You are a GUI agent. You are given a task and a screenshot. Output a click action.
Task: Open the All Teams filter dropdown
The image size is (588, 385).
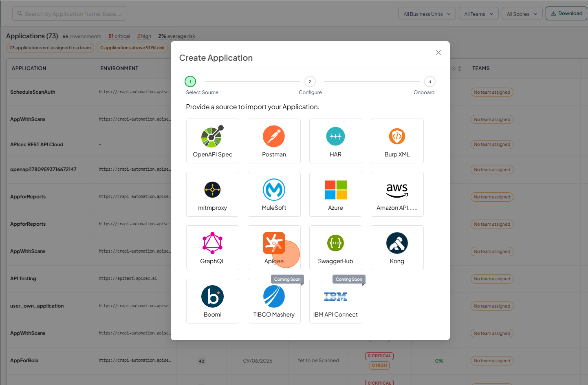(478, 14)
